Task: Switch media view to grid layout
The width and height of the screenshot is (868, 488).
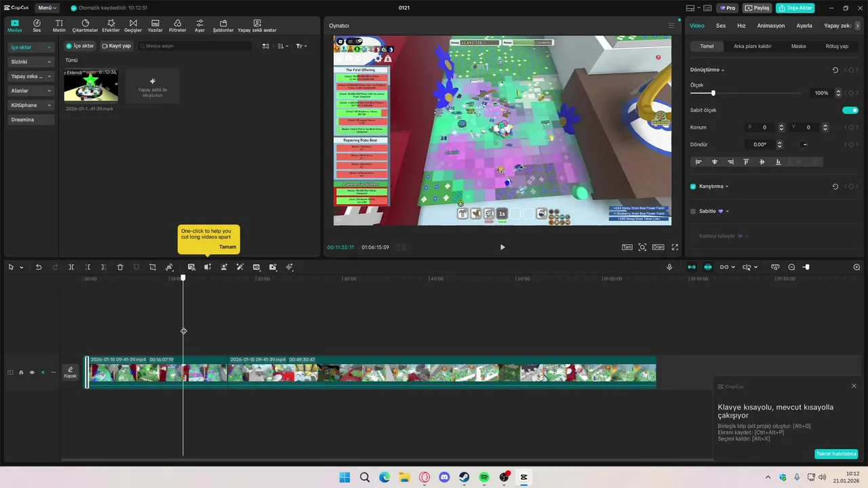Action: click(x=266, y=46)
